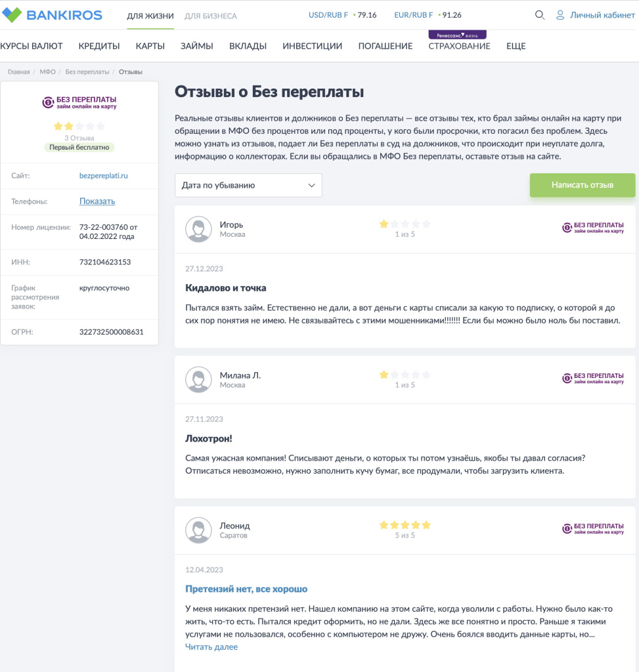The image size is (639, 672).
Task: Click the Без переплаты logo in sidebar card
Action: (79, 102)
